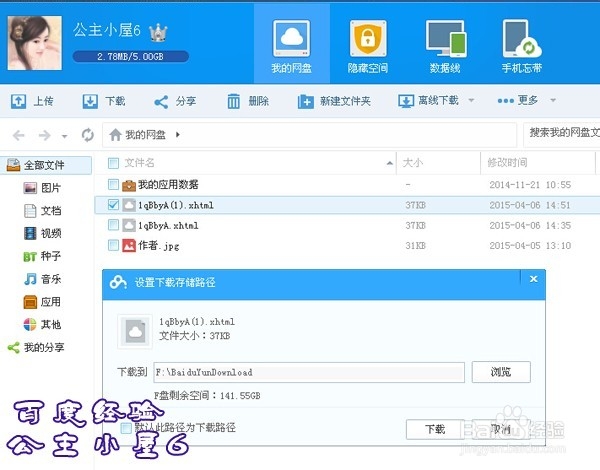Image resolution: width=600 pixels, height=470 pixels.
Task: Go forward with the right arrow
Action: [45, 135]
